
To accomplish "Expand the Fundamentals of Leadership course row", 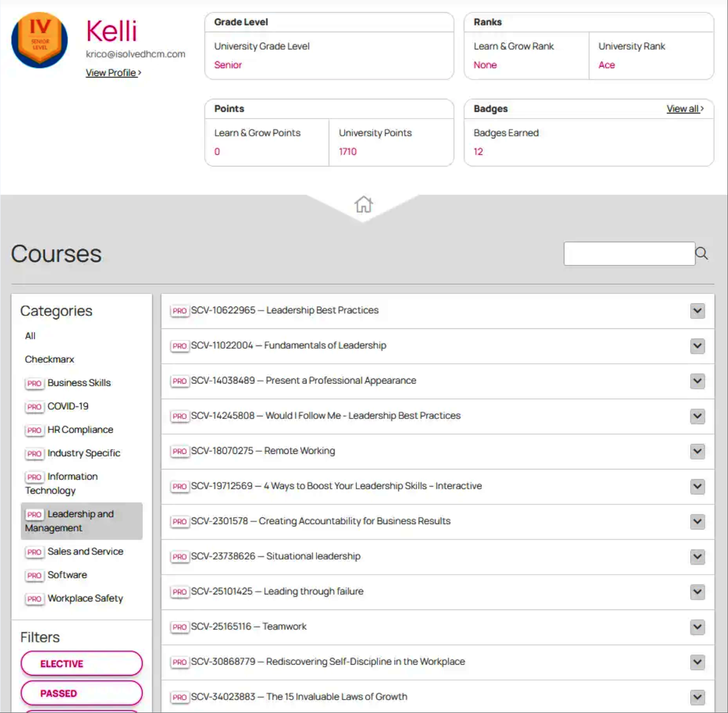I will (x=697, y=346).
